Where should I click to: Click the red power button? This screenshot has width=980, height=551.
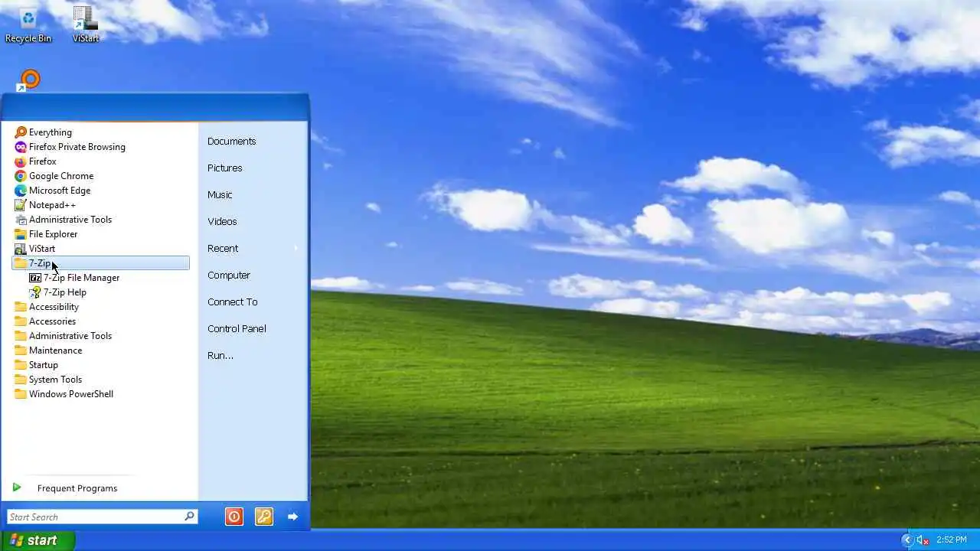tap(234, 517)
